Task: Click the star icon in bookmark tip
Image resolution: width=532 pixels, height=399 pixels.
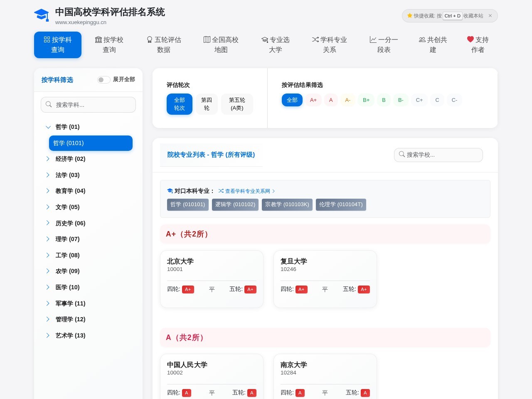Action: [x=410, y=16]
